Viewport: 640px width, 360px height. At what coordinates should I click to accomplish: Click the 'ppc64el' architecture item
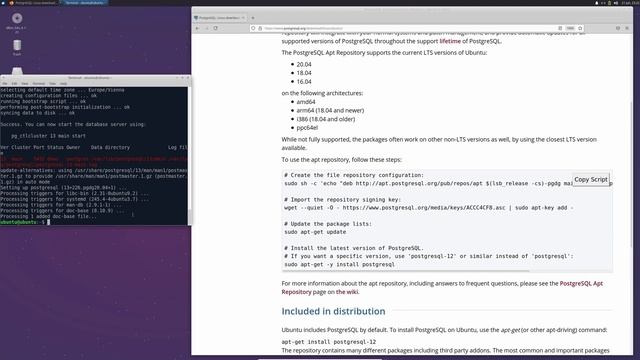[307, 128]
